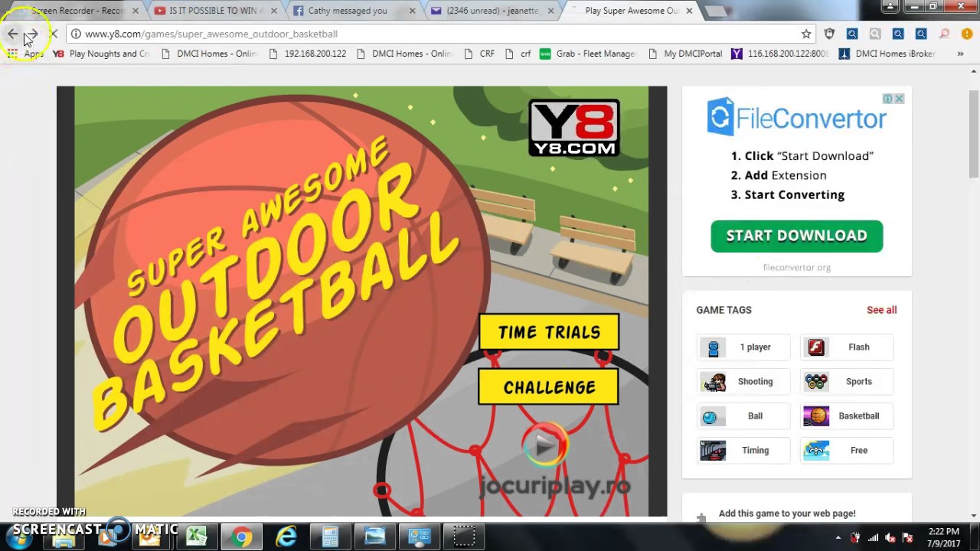
Task: Select the Shooting game tag
Action: click(745, 381)
